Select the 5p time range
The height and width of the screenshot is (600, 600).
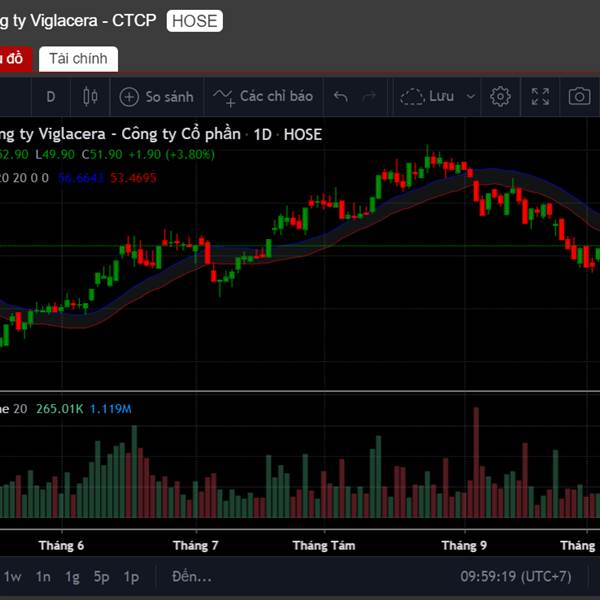(x=101, y=576)
